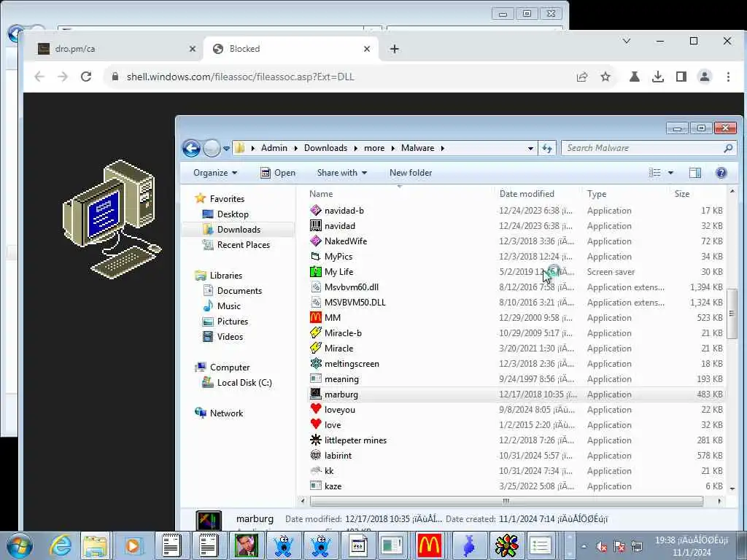Viewport: 747px width, 560px height.
Task: Click the horizontal scrollbar thumb
Action: (506, 501)
